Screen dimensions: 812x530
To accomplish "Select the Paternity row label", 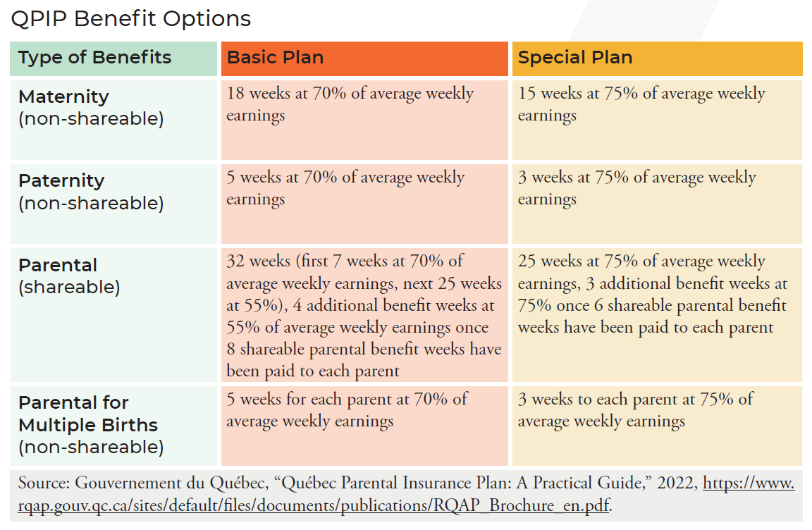I will 61,180.
